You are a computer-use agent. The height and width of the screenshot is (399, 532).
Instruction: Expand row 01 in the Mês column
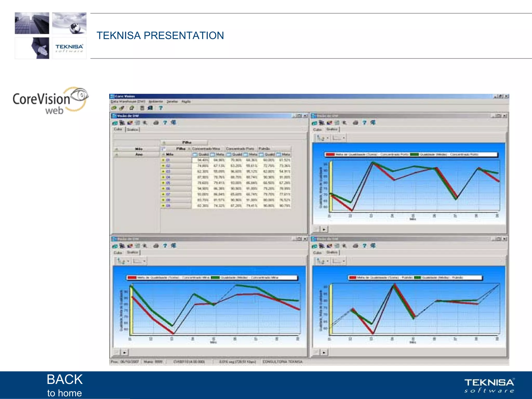[x=163, y=160]
